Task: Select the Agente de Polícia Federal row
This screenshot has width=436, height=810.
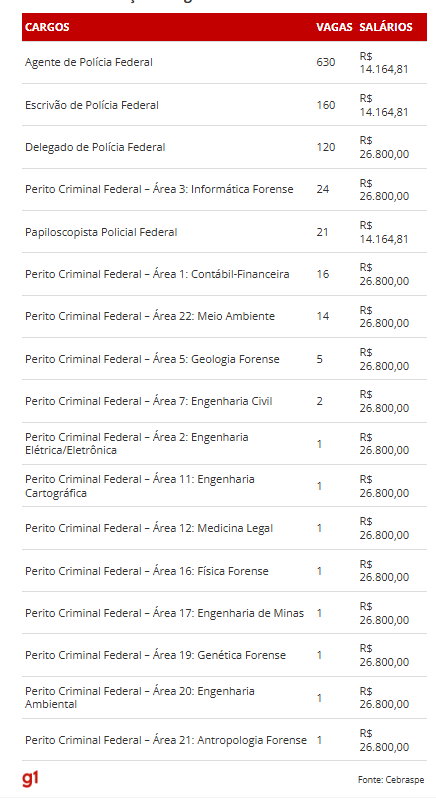Action: coord(224,63)
